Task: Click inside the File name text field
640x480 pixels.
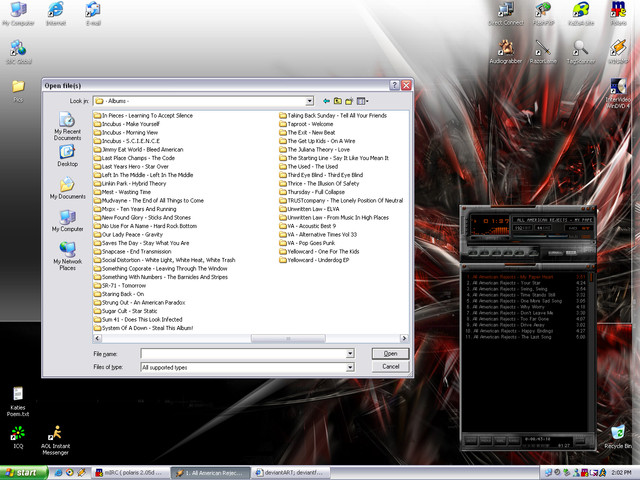Action: tap(243, 353)
